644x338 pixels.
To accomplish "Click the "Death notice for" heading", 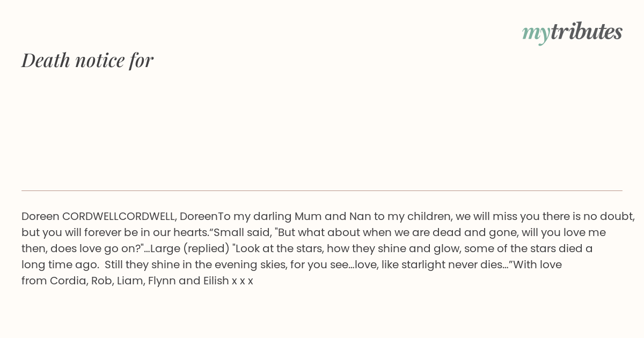I will click(87, 60).
